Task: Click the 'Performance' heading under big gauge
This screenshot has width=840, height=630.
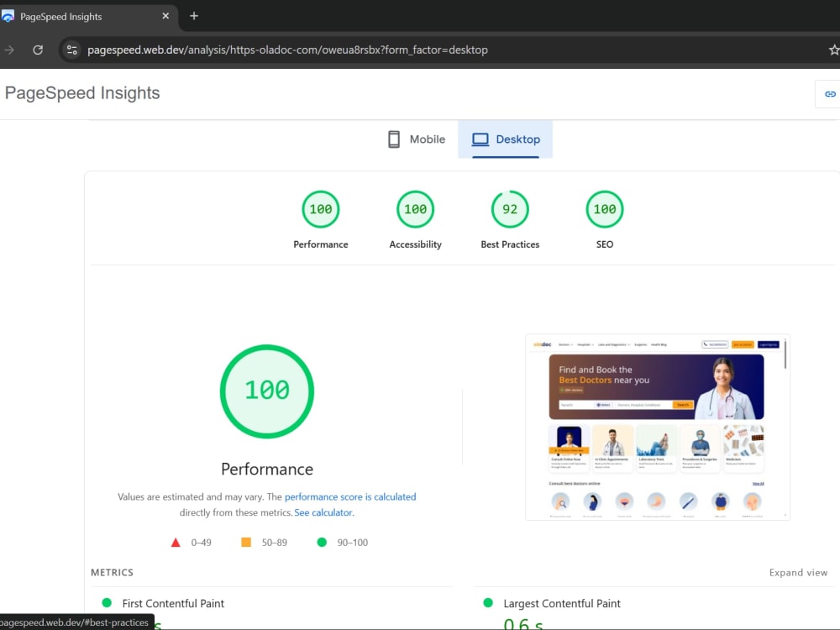Action: tap(267, 469)
